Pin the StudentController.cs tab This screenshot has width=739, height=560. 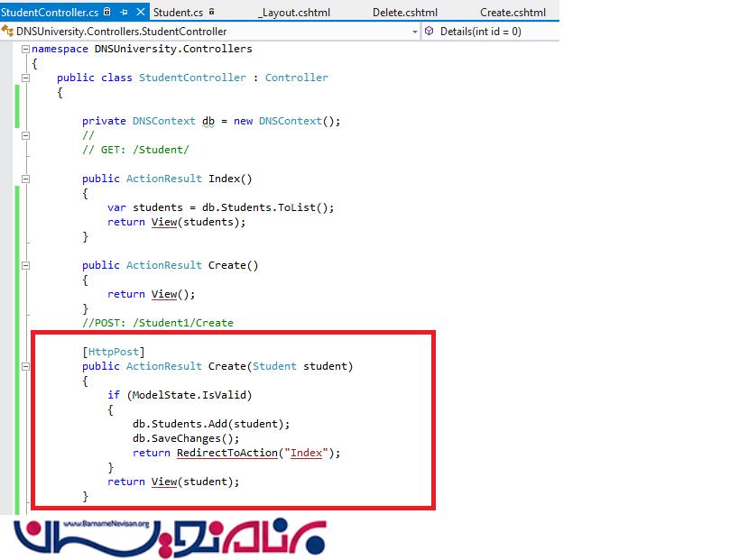(x=125, y=13)
